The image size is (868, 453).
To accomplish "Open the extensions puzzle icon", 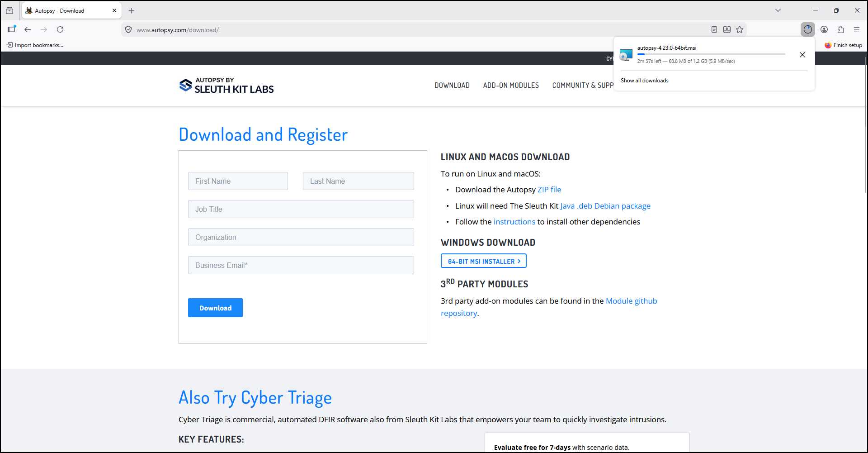I will (840, 29).
